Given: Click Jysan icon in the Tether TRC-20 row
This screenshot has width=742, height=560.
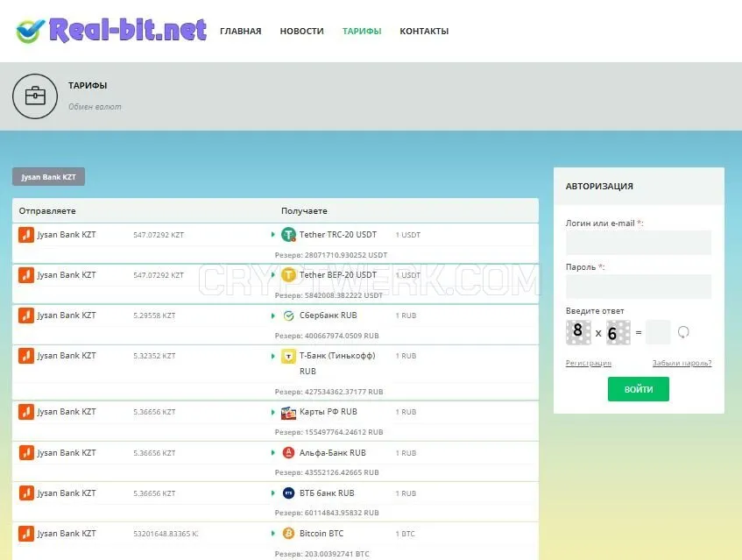Looking at the screenshot, I should click(26, 234).
